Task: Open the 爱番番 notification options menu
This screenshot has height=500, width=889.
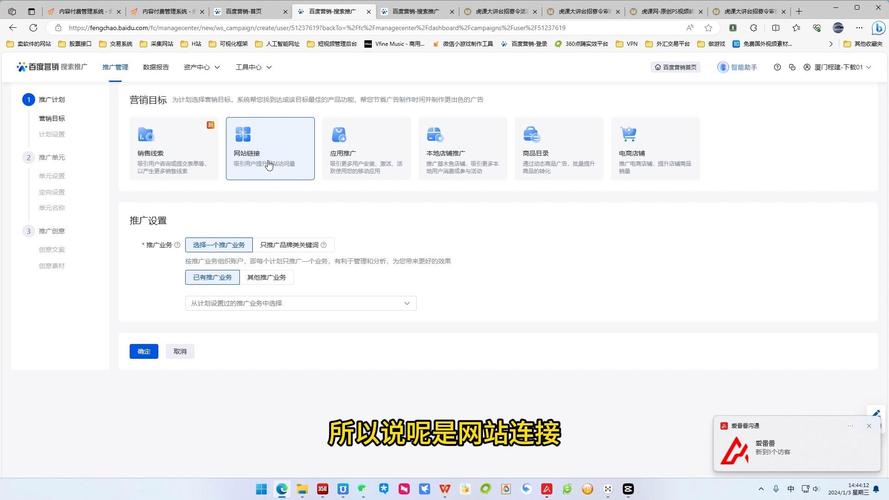Action: pyautogui.click(x=850, y=426)
